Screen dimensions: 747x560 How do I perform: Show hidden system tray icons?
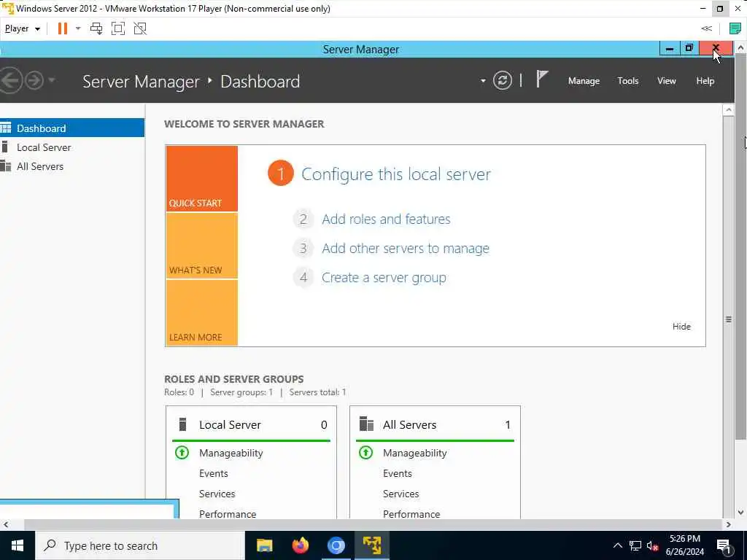coord(617,545)
